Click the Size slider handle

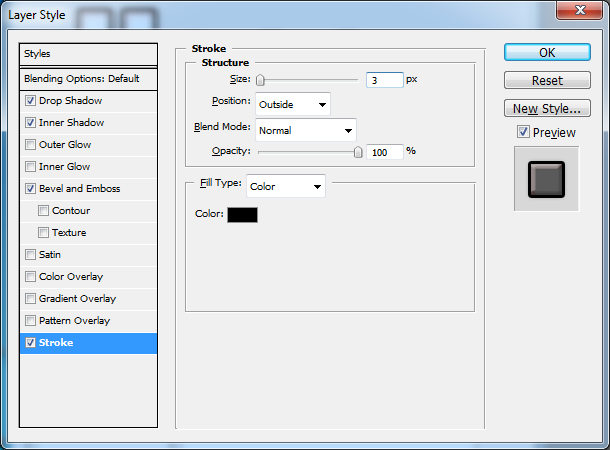260,80
